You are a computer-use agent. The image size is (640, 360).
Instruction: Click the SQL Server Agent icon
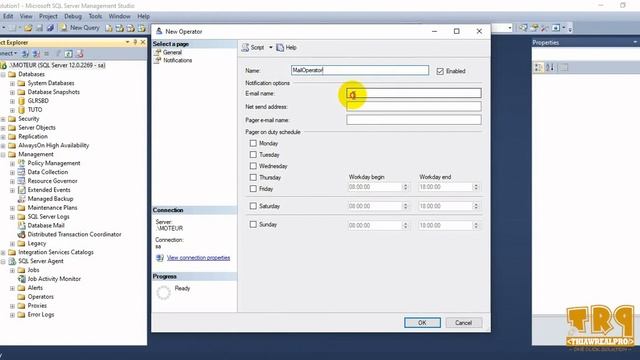click(x=12, y=261)
